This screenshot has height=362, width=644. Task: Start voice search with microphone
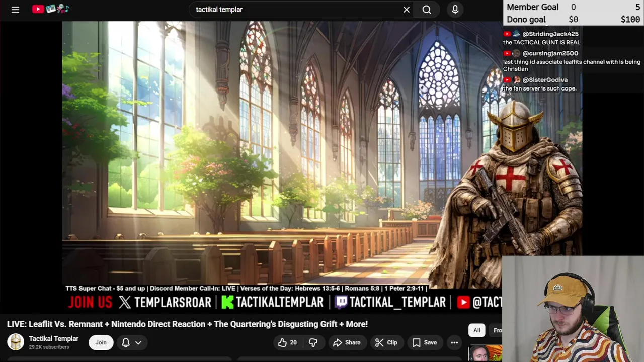[455, 10]
